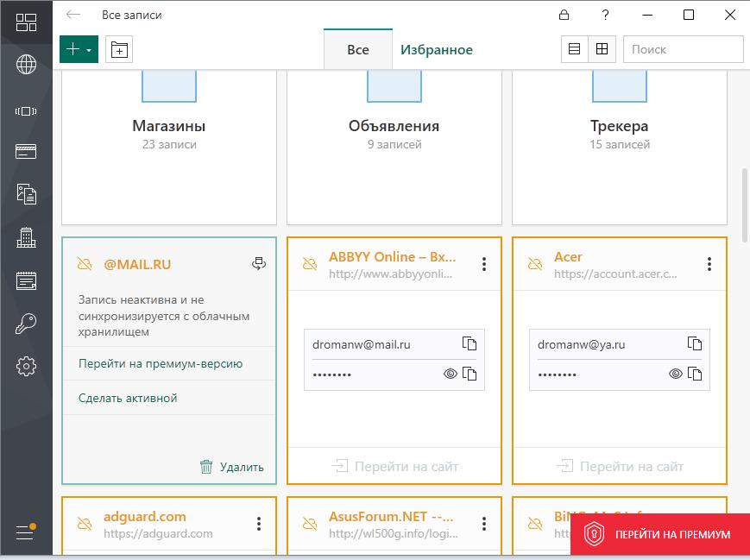Create a new folder

[119, 49]
